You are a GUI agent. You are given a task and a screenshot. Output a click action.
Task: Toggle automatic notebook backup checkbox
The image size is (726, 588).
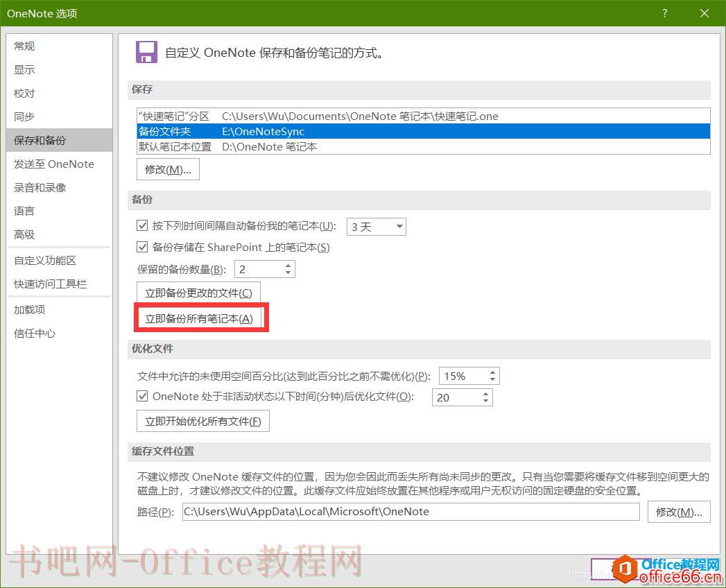click(x=142, y=226)
